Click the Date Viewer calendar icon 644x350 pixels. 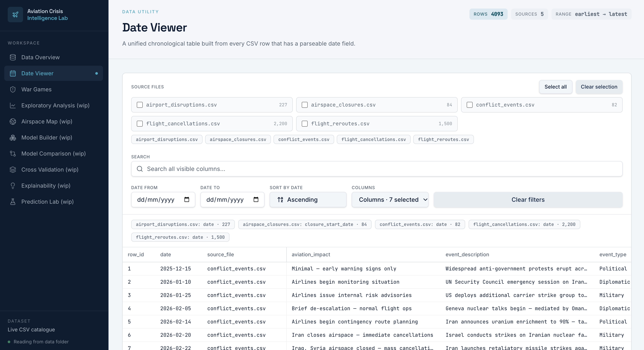tap(13, 73)
